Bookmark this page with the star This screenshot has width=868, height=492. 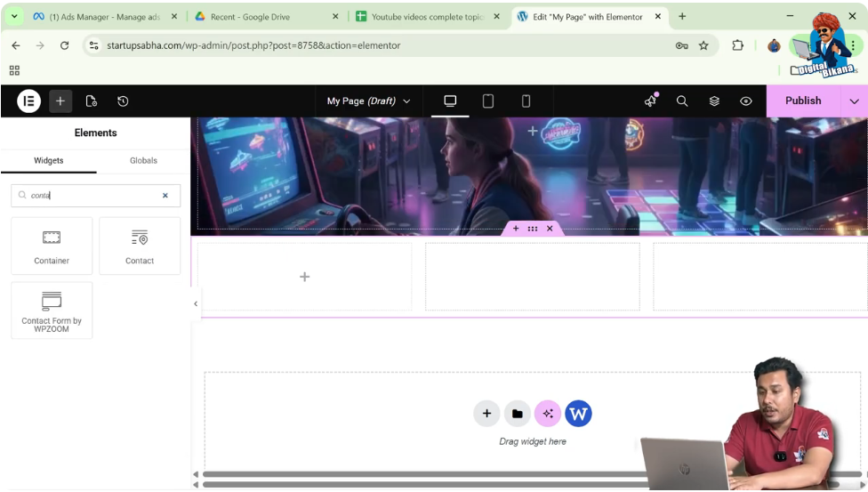pyautogui.click(x=703, y=45)
